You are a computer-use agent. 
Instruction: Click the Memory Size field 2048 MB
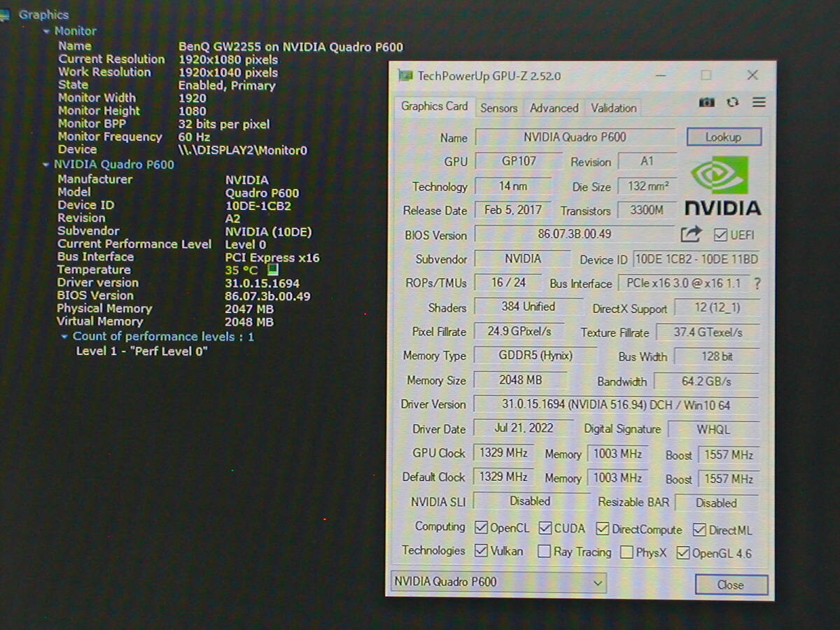(x=520, y=380)
